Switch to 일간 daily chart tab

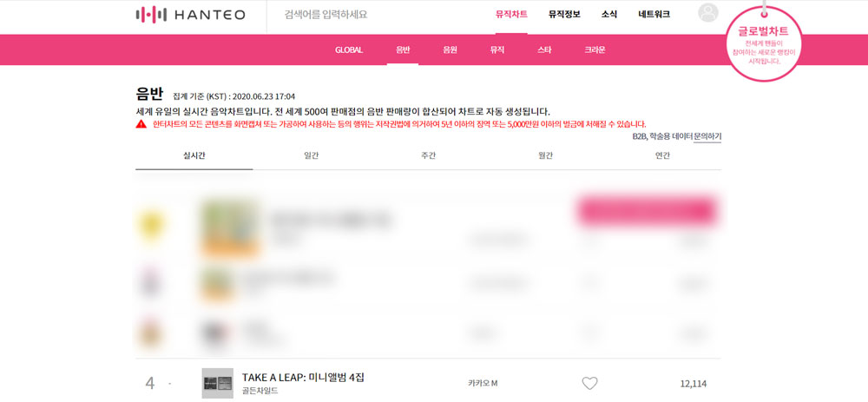(311, 155)
